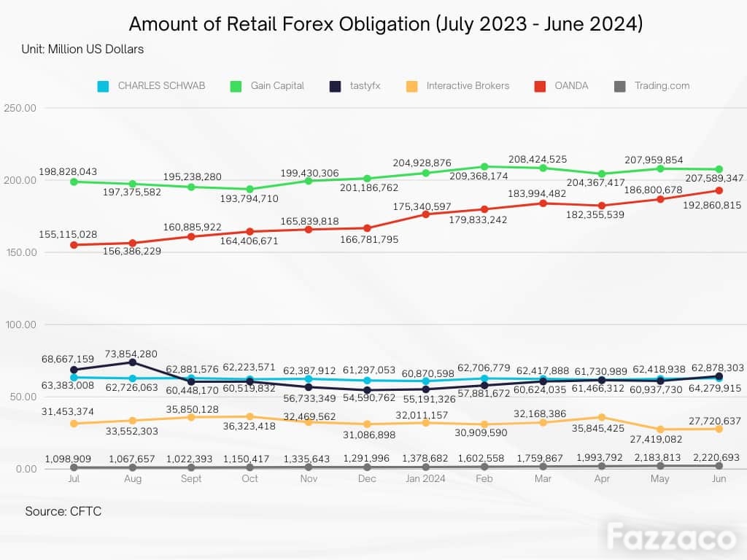747x560 pixels.
Task: Click the 68,667,159 data label
Action: (x=68, y=359)
